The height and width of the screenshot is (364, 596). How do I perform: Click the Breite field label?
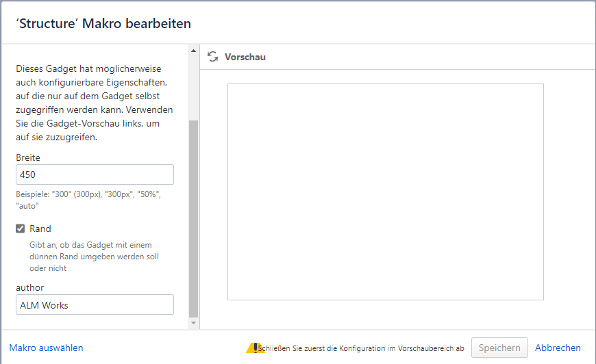click(28, 157)
